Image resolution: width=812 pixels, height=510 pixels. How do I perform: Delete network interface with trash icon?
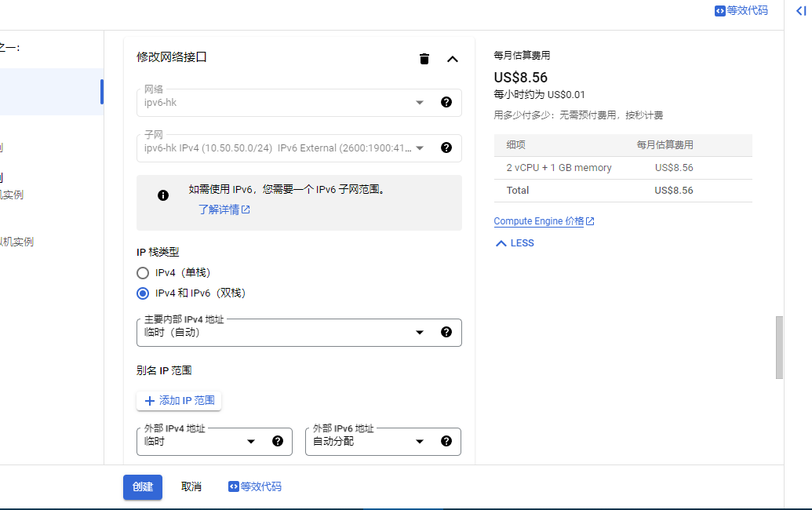[424, 59]
